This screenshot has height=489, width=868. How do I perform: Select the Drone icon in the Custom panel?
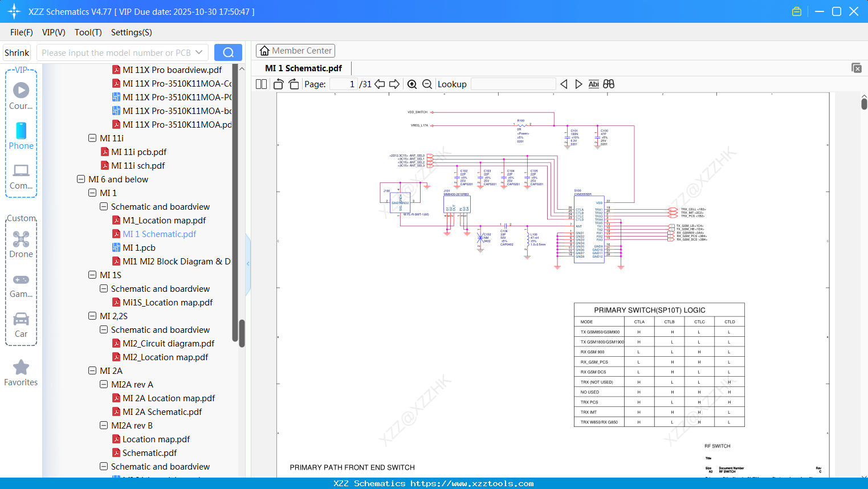21,240
